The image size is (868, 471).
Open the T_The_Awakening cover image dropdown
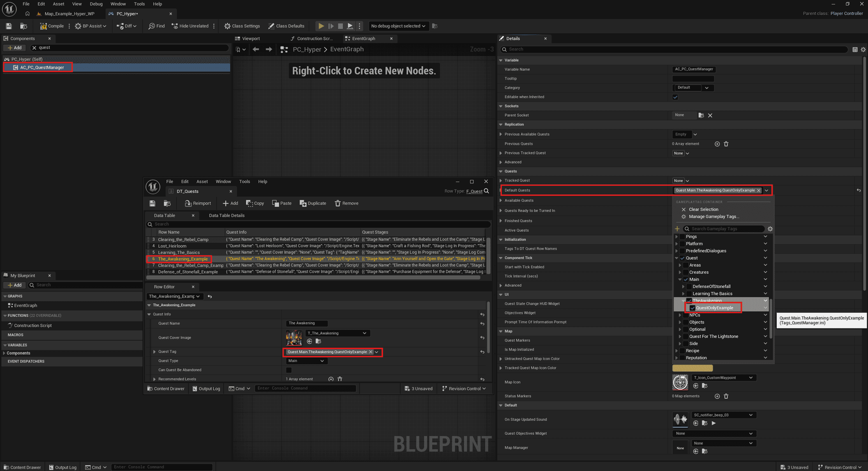(x=337, y=333)
